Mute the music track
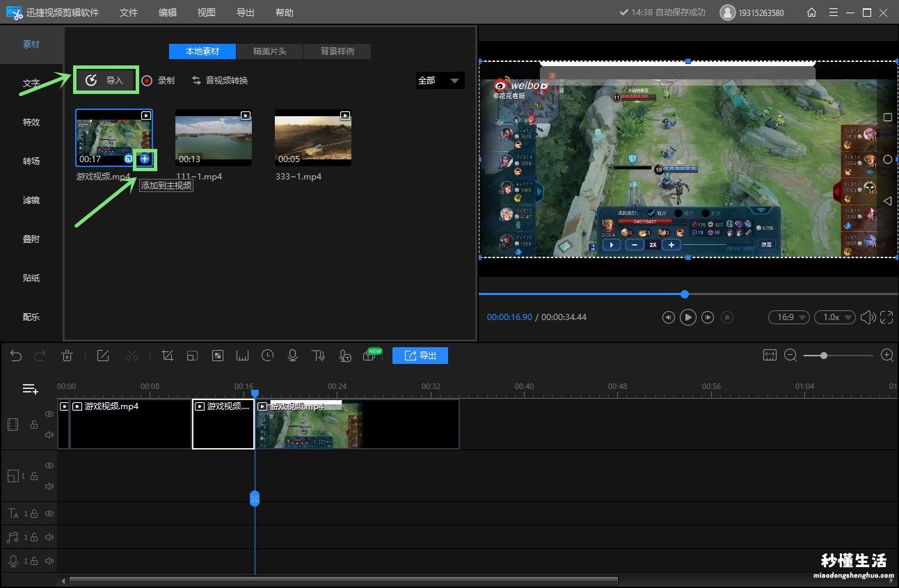 coord(49,537)
